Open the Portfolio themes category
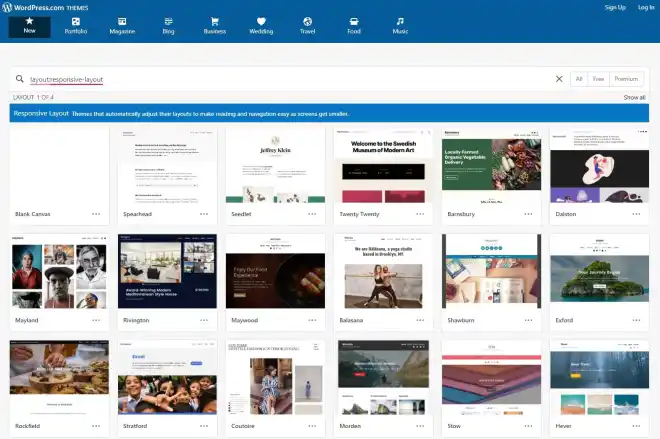 pos(76,25)
